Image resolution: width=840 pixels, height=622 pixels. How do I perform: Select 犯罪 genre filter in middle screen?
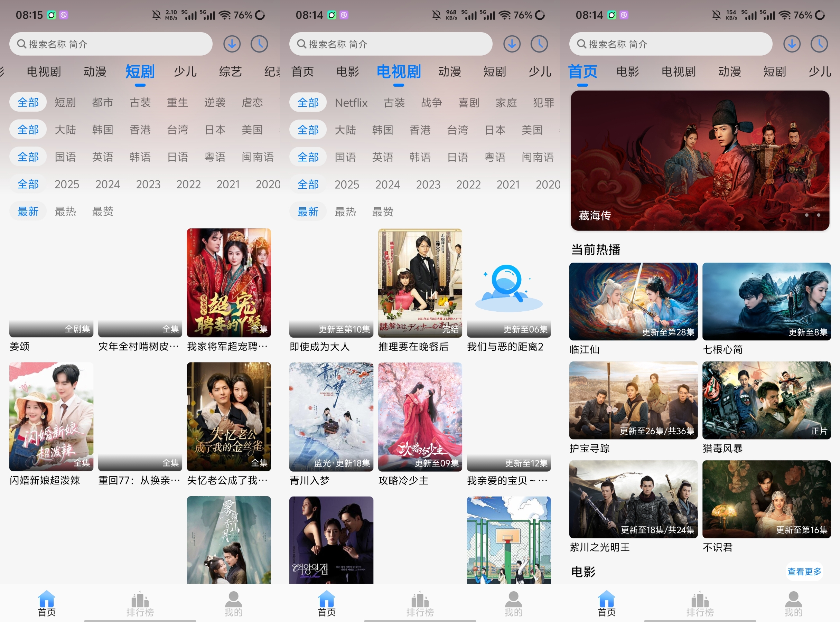click(x=543, y=102)
